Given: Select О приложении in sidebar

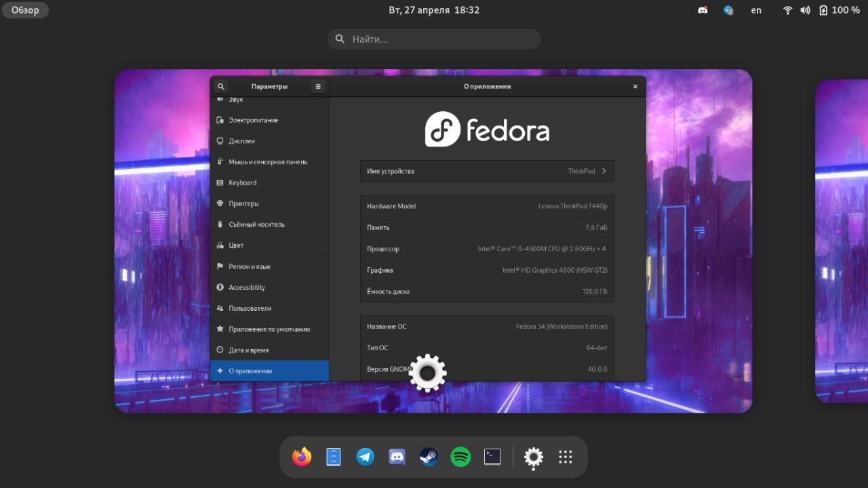Looking at the screenshot, I should coord(269,371).
